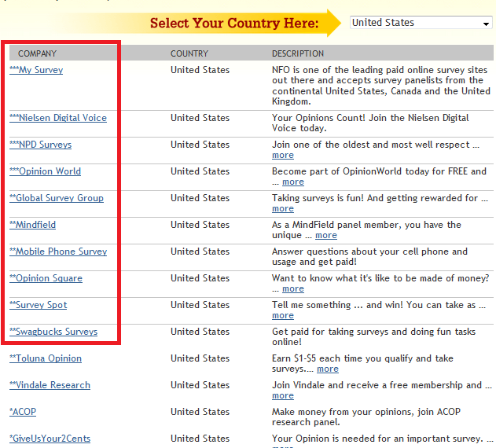Open the Mobile Phone Survey link
The width and height of the screenshot is (496, 448).
58,252
